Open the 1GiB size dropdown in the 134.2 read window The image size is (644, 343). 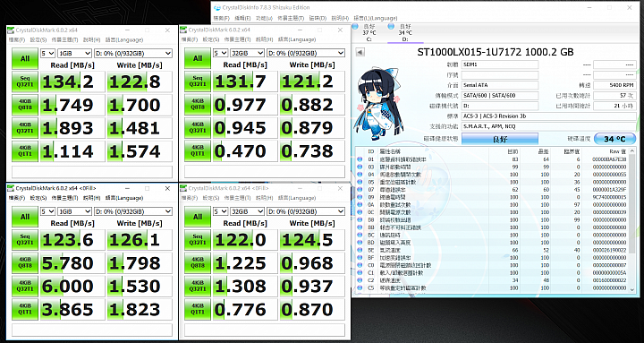[75, 53]
